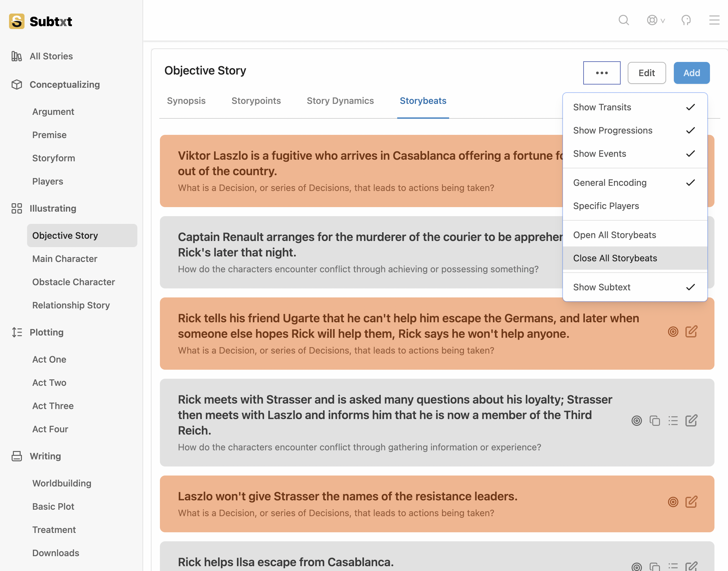This screenshot has width=728, height=571.
Task: Click target icon on Laszlo resistance leaders beat
Action: [673, 502]
